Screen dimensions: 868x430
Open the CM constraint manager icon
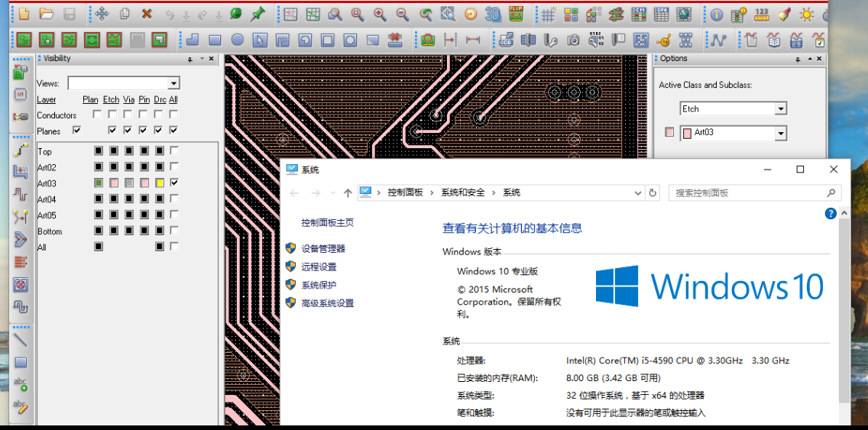639,15
